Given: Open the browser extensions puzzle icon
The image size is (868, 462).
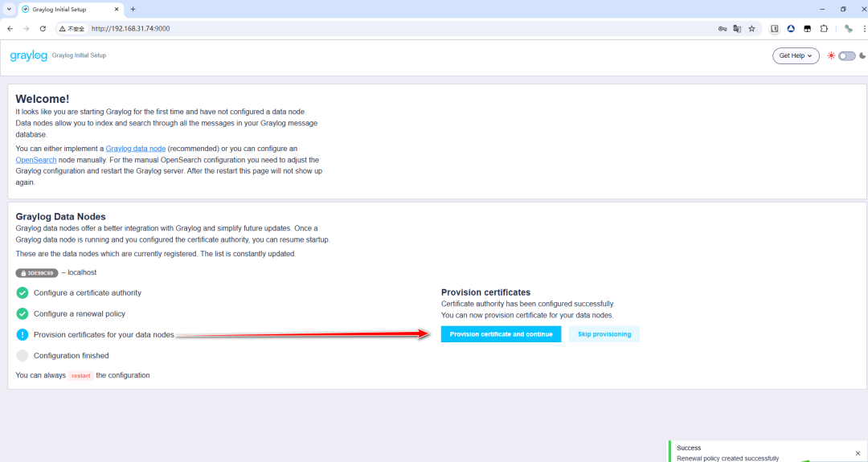Looking at the screenshot, I should tap(824, 29).
